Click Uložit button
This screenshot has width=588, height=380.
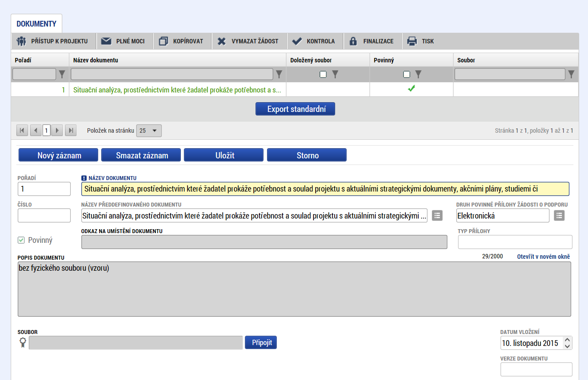(224, 155)
